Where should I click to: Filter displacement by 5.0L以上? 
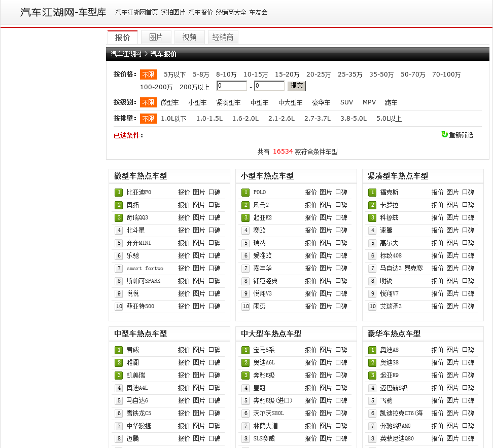(389, 119)
